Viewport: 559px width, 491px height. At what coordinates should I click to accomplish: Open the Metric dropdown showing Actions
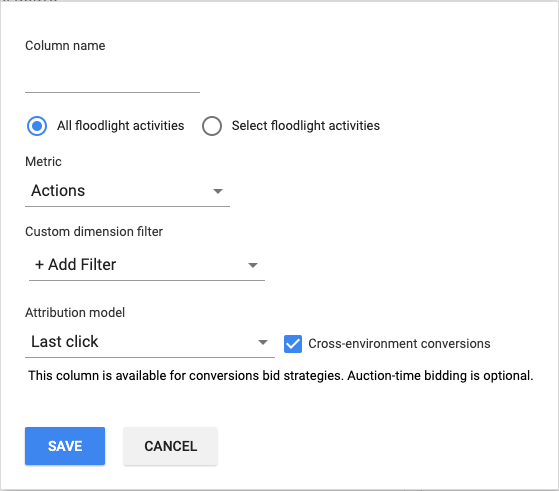[127, 191]
